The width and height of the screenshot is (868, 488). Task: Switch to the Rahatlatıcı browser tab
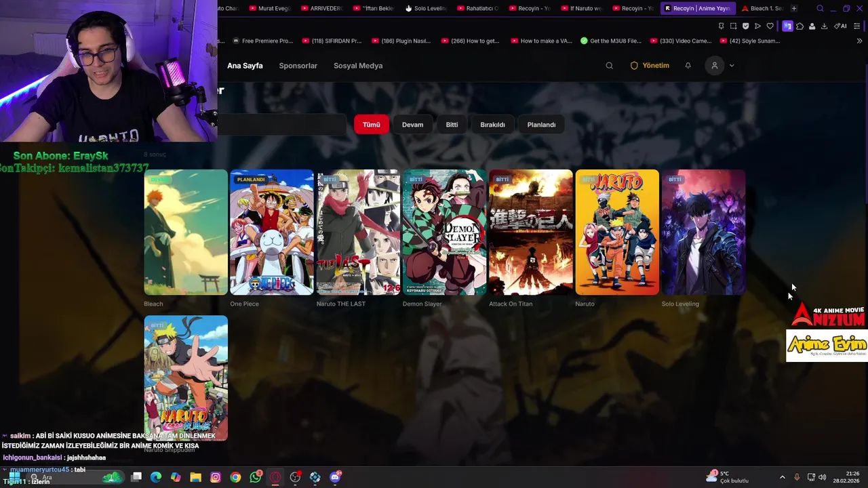coord(477,8)
